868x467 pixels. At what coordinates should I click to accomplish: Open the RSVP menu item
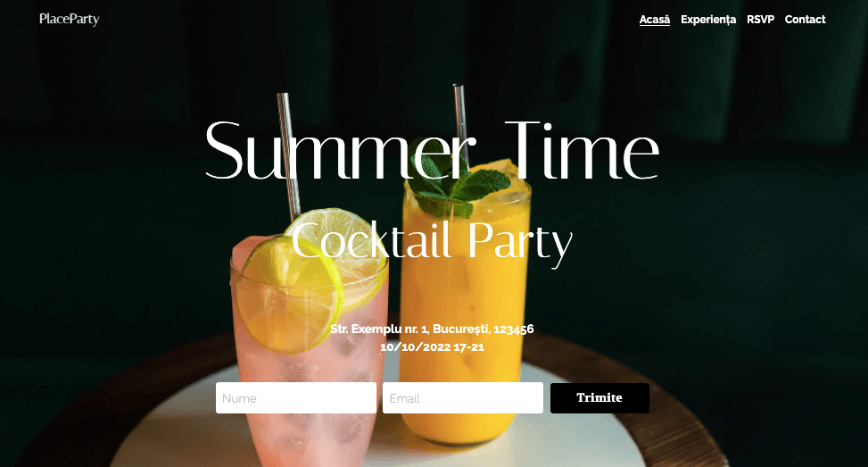point(760,20)
